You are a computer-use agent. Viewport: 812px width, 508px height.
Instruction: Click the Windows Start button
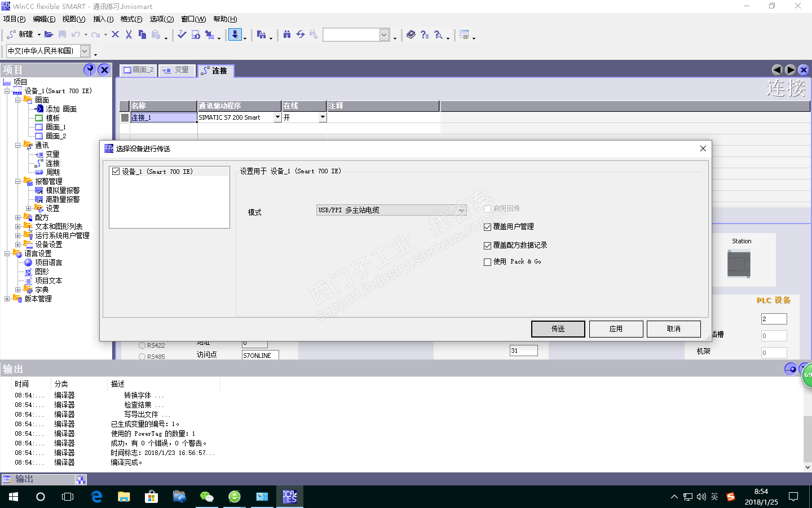click(x=14, y=497)
